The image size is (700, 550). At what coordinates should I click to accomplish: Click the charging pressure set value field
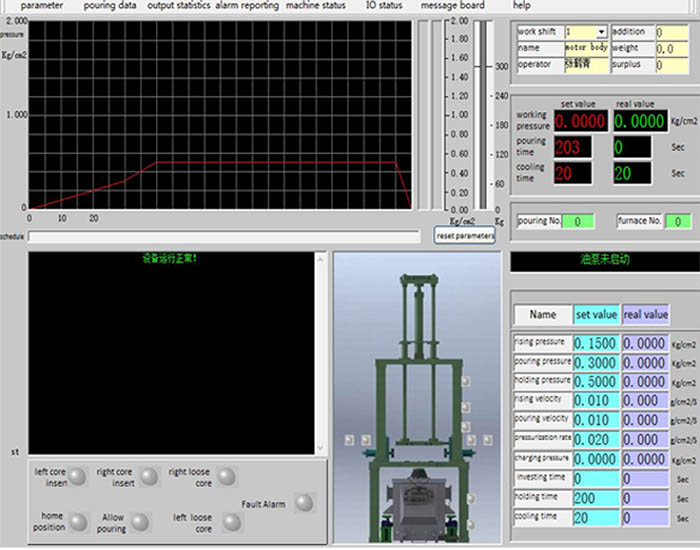(596, 459)
